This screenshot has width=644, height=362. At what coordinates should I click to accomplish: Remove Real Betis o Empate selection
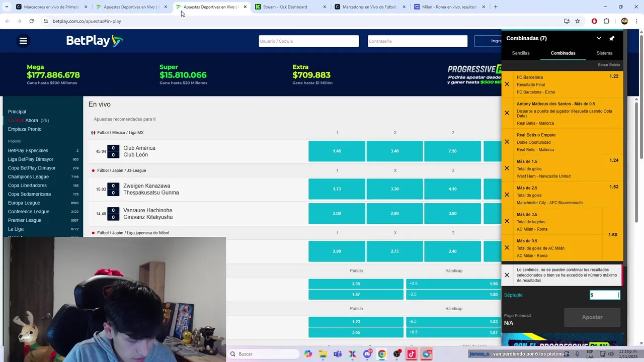pos(507,142)
